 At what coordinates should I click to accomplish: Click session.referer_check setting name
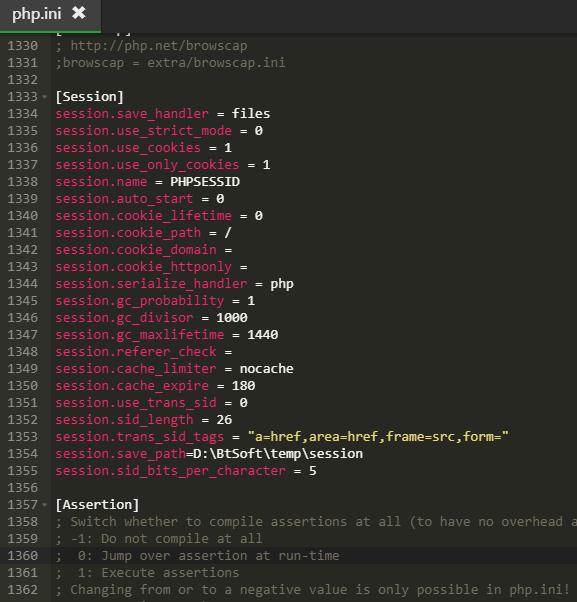[x=136, y=352]
